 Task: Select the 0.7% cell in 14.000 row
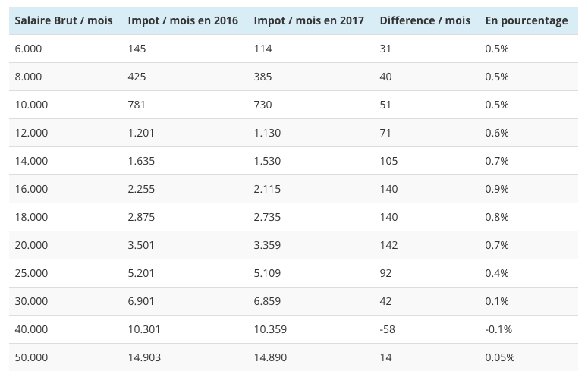[497, 161]
